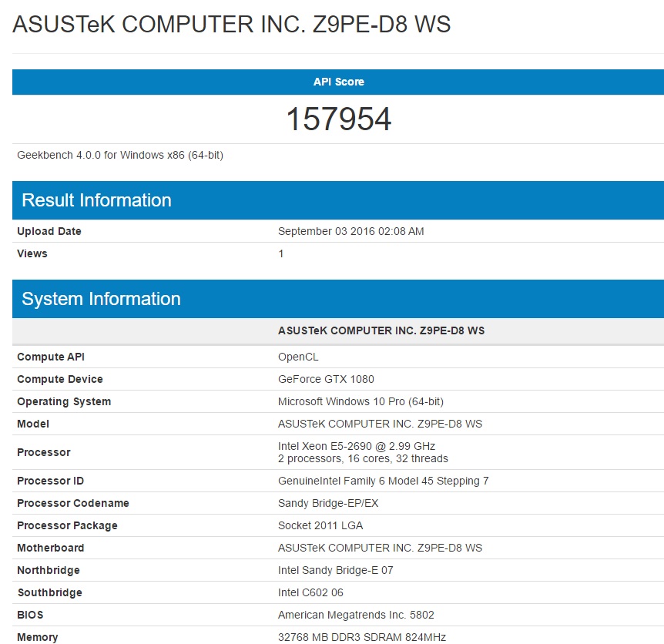
Task: Select American Megatrends Inc. 5802 value
Action: tap(356, 615)
